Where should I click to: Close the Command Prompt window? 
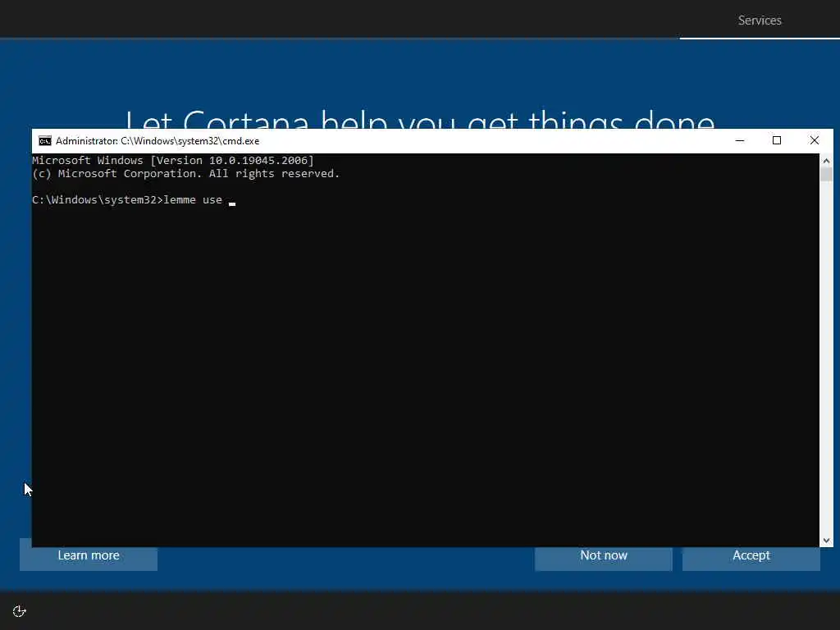click(815, 141)
